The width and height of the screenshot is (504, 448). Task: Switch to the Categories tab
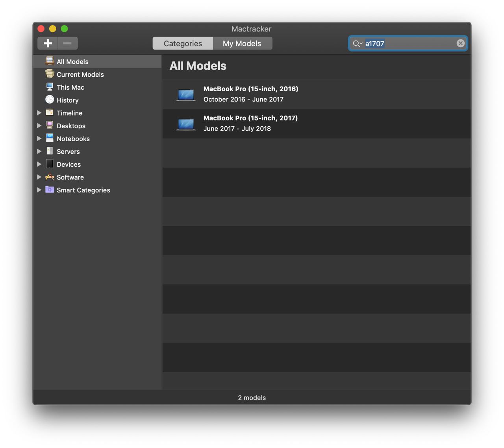pyautogui.click(x=183, y=43)
